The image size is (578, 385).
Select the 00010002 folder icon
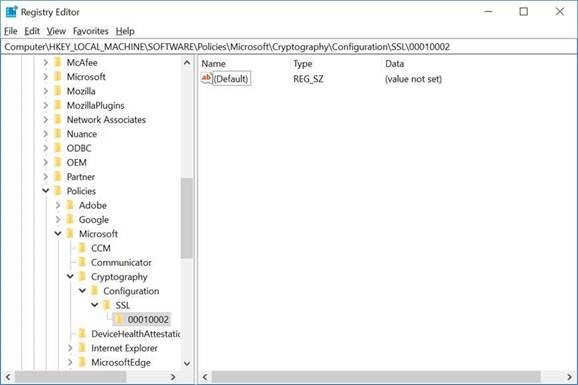[x=119, y=319]
